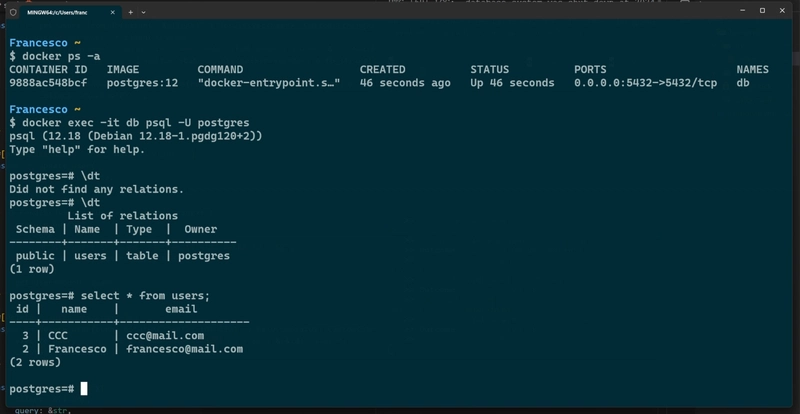Click the email column header
Image resolution: width=800 pixels, height=414 pixels.
(181, 309)
